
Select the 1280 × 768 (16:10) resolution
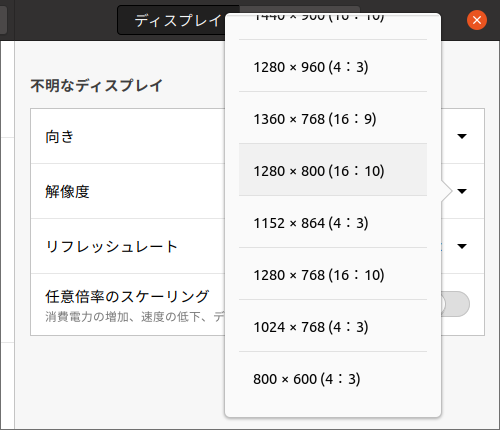[333, 275]
